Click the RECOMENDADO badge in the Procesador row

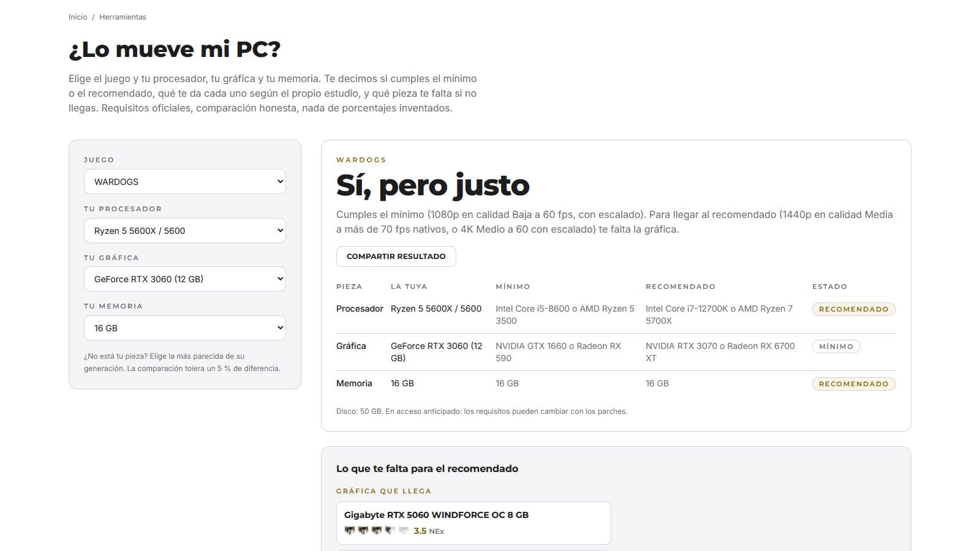point(854,309)
